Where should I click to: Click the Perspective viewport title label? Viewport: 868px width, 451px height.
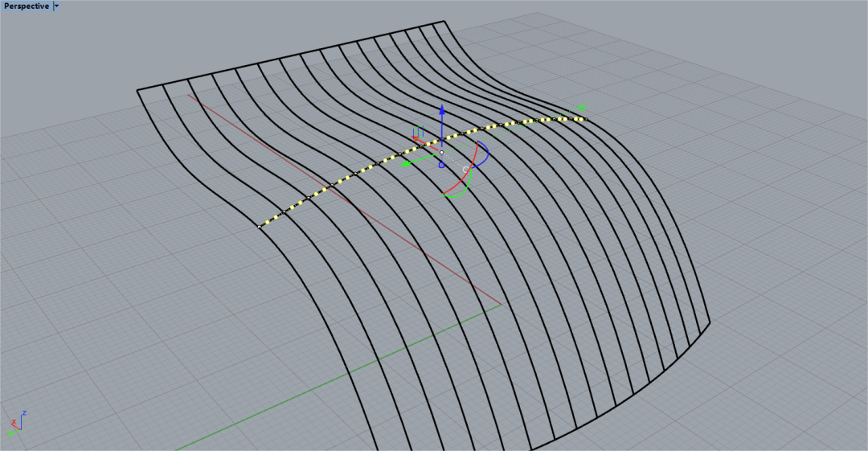[x=26, y=6]
